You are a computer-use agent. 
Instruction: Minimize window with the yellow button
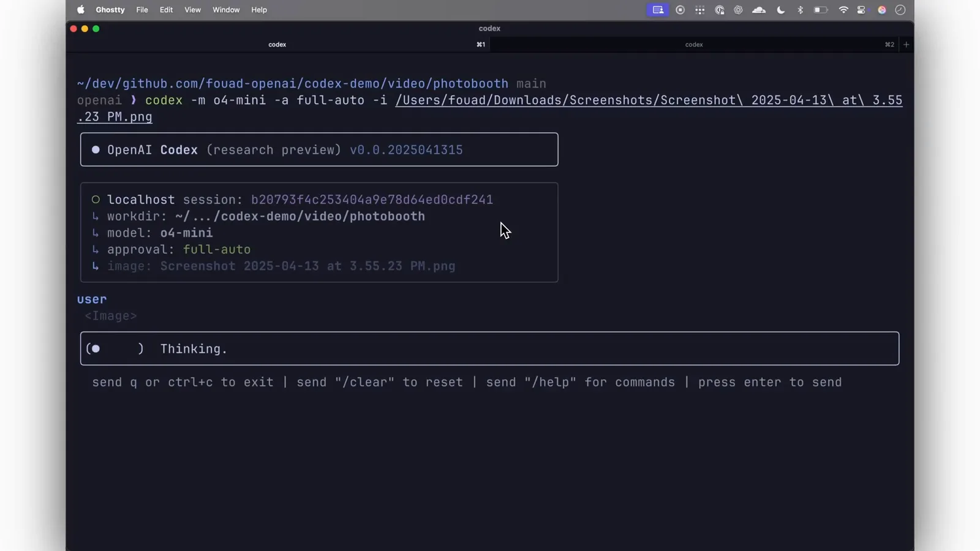(85, 29)
